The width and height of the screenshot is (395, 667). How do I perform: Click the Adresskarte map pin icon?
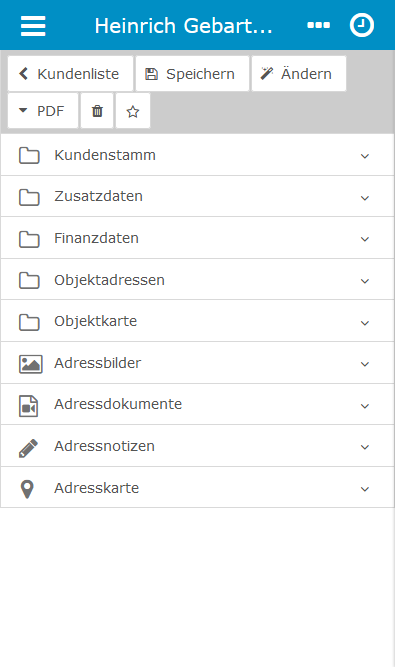27,489
